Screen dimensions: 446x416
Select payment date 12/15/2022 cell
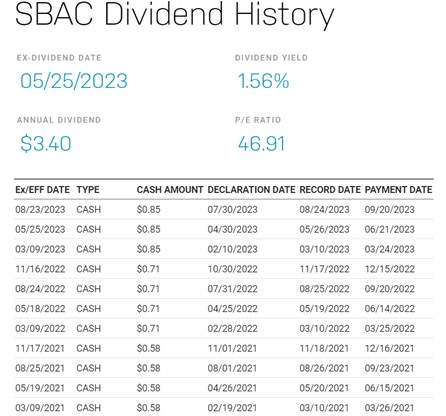(x=390, y=269)
